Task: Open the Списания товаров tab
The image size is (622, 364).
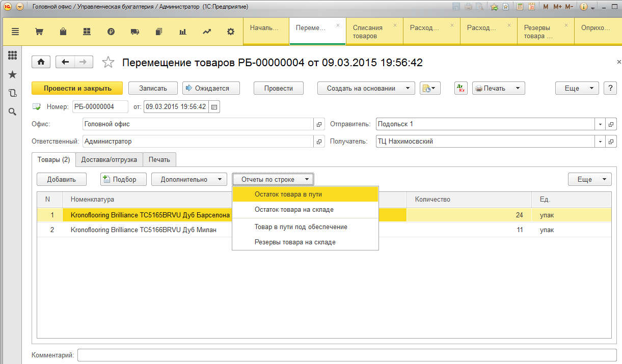Action: coord(374,32)
